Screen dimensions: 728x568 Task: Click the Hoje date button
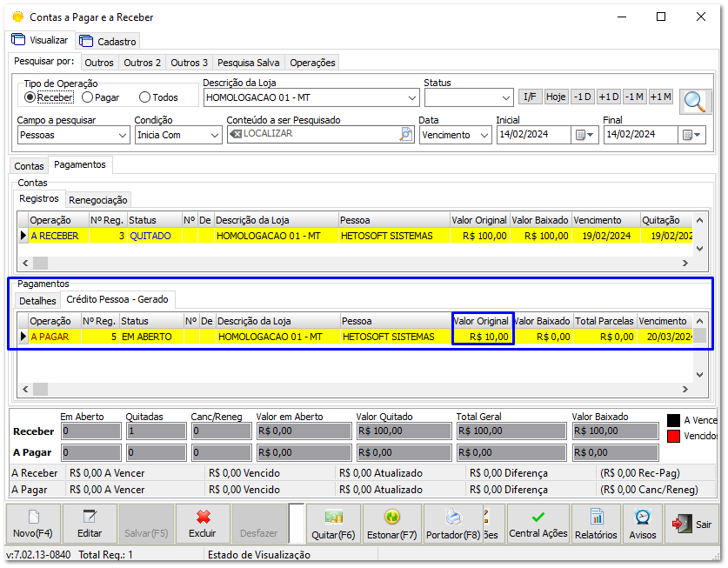[x=556, y=97]
